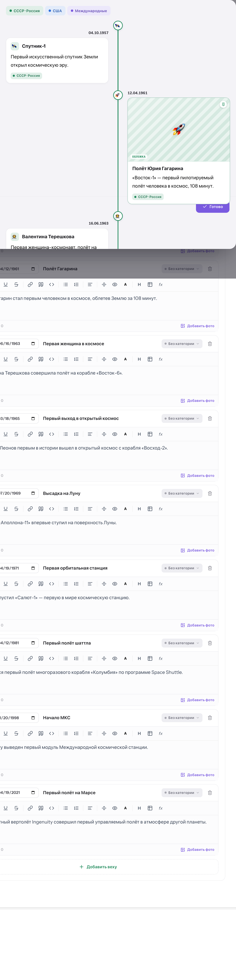
Task: Delete the Начало МКС milestone
Action: (x=210, y=718)
